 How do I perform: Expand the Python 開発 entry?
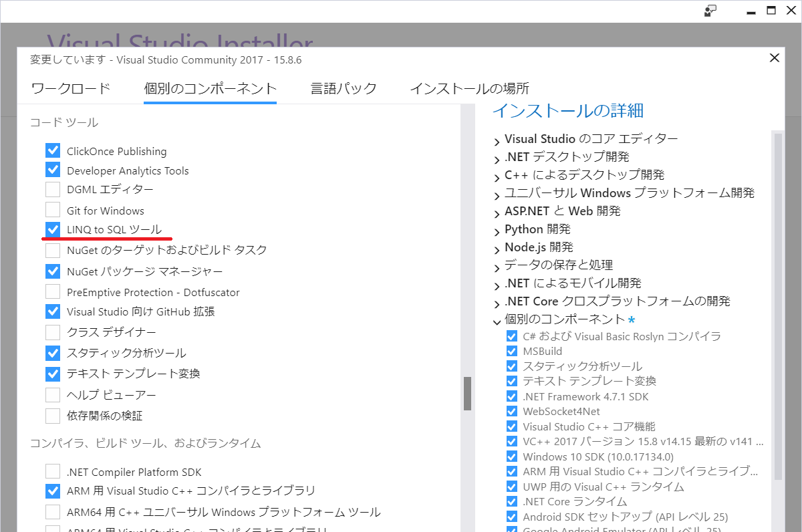click(495, 229)
